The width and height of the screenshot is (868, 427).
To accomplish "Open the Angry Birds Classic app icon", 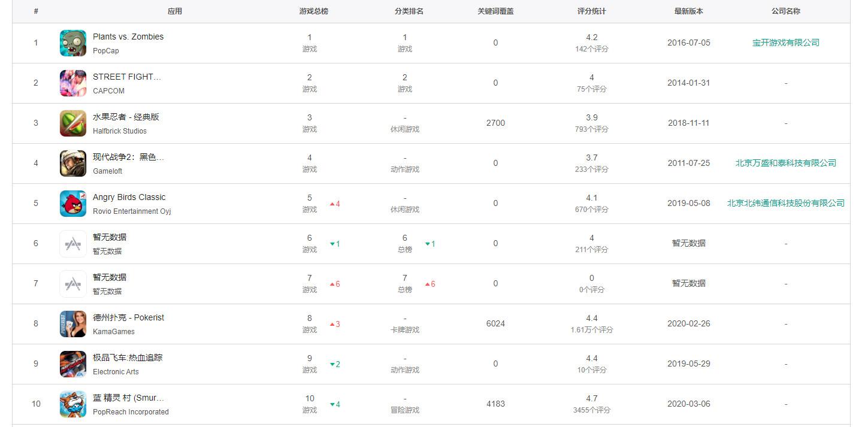I will pos(73,204).
